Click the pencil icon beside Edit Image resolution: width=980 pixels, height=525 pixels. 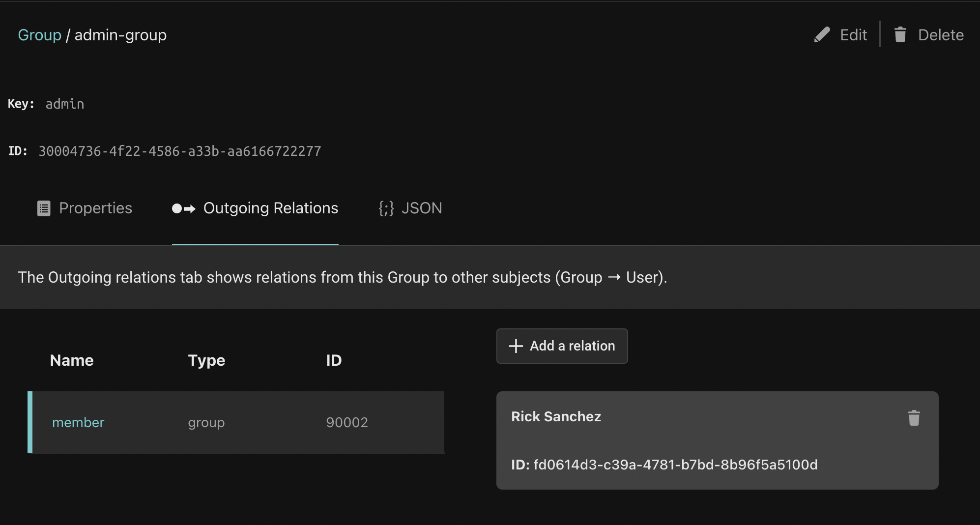822,35
